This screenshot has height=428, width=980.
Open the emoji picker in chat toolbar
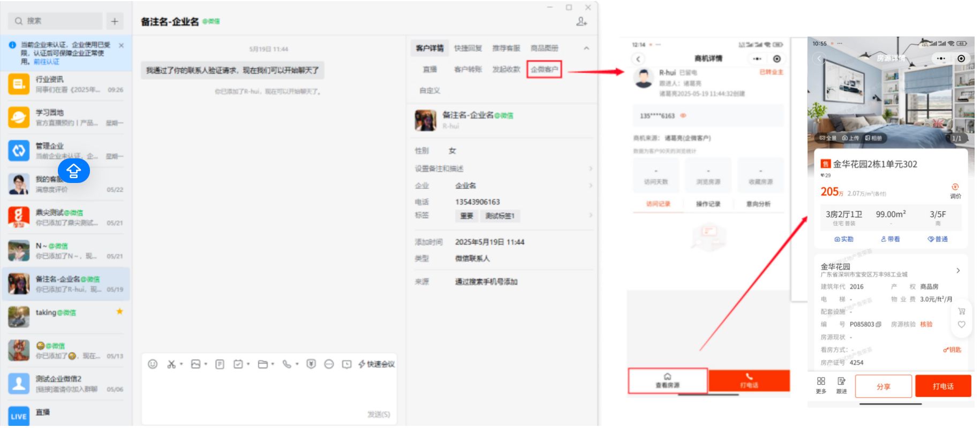[153, 364]
